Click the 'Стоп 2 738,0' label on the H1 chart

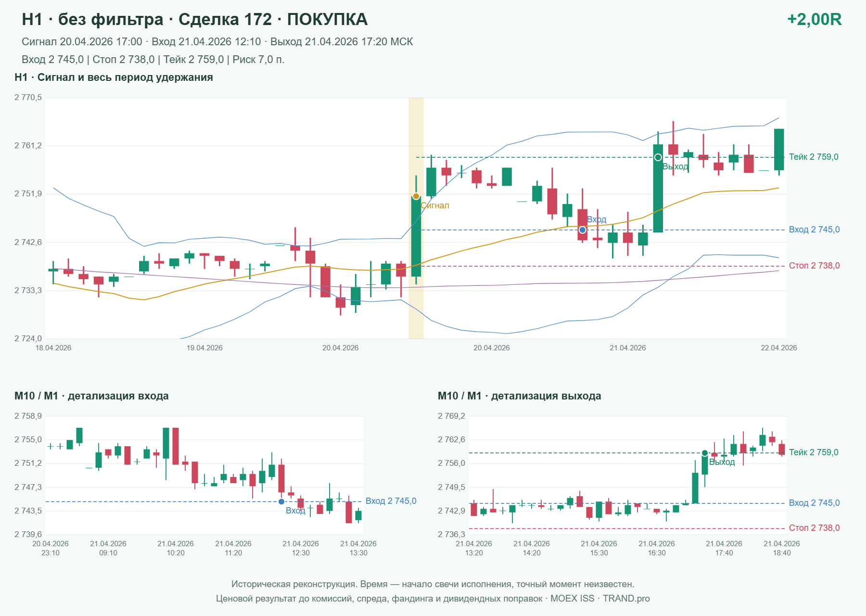pos(814,266)
